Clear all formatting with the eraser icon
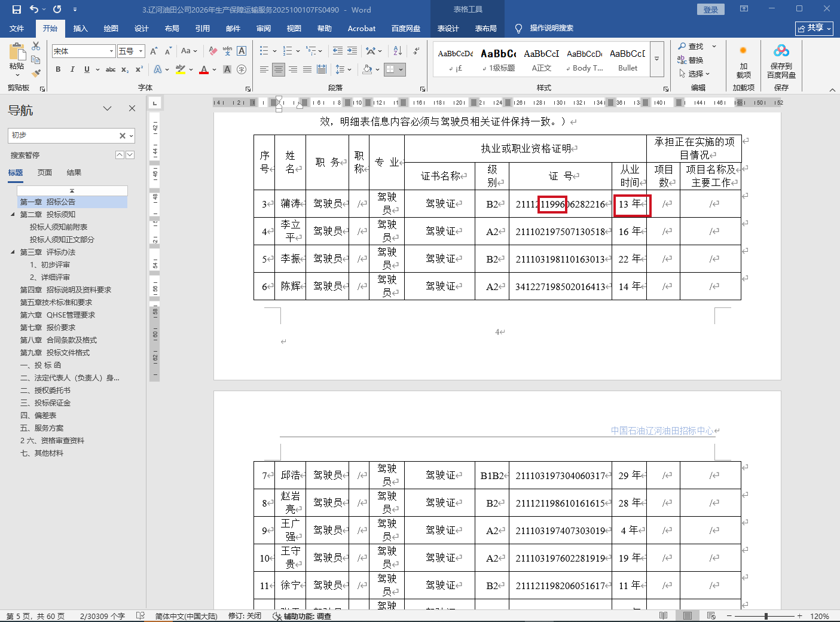 coord(213,51)
